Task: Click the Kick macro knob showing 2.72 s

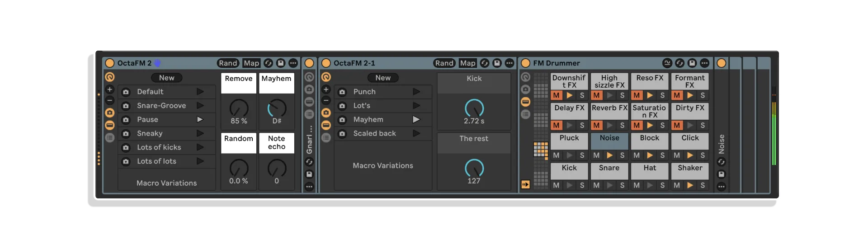Action: pyautogui.click(x=474, y=108)
